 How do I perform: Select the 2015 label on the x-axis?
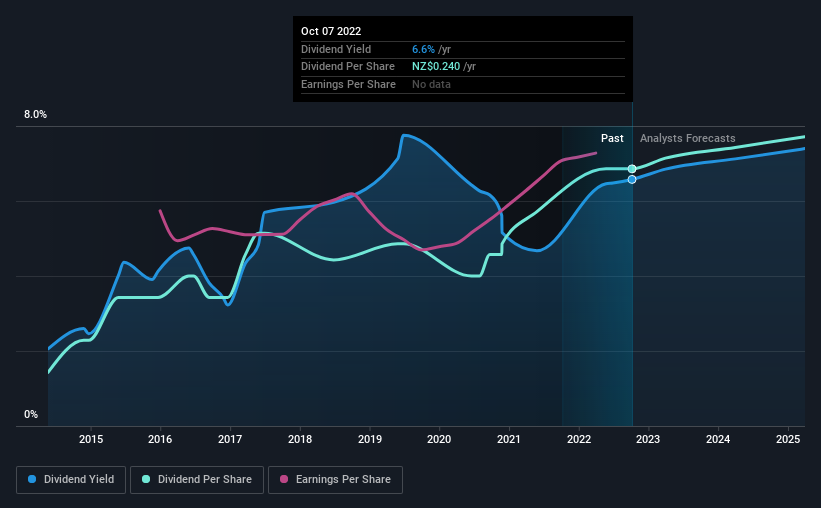click(91, 439)
